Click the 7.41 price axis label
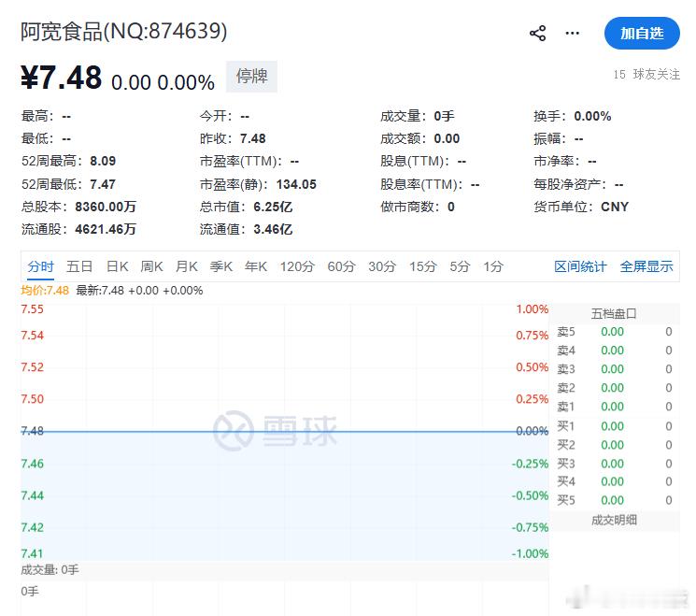 (x=33, y=553)
